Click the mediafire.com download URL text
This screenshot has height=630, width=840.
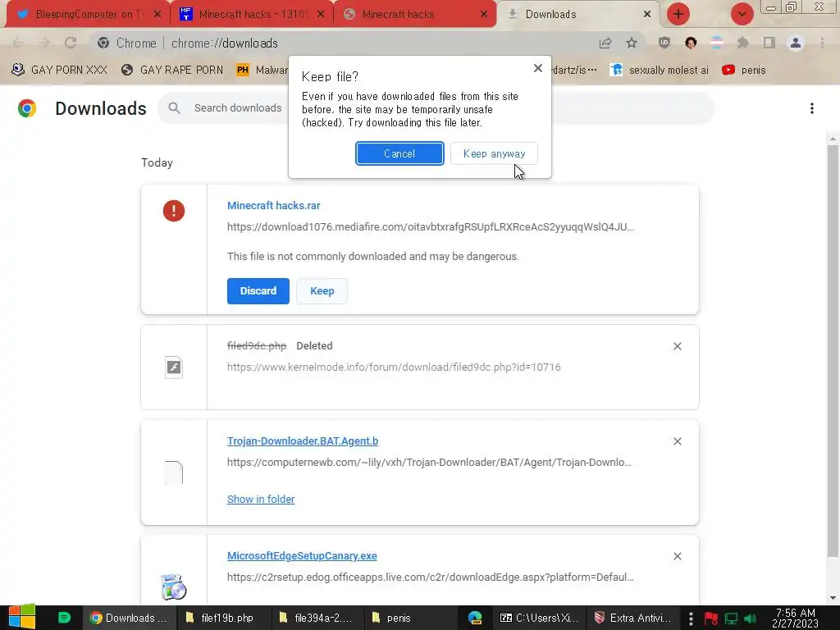point(430,227)
